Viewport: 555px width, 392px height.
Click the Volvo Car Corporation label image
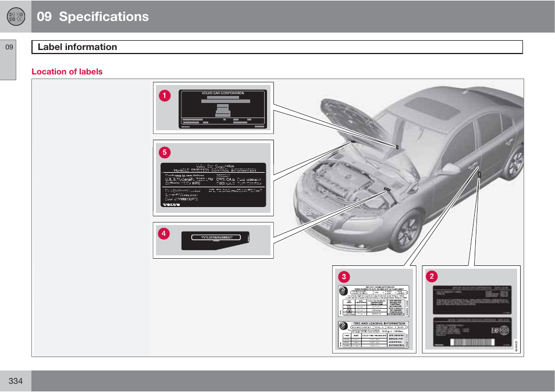tap(223, 109)
